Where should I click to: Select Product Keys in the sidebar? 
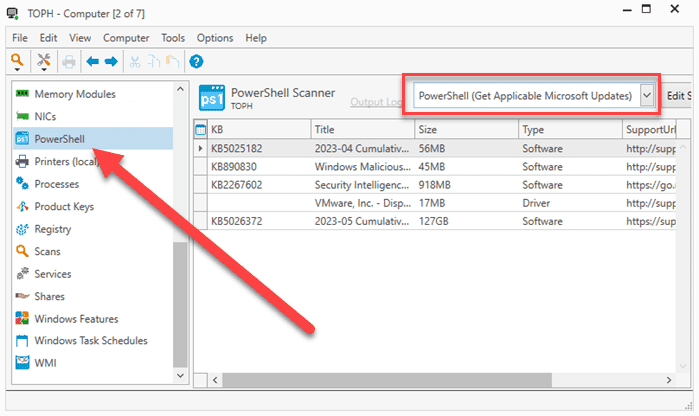point(64,206)
